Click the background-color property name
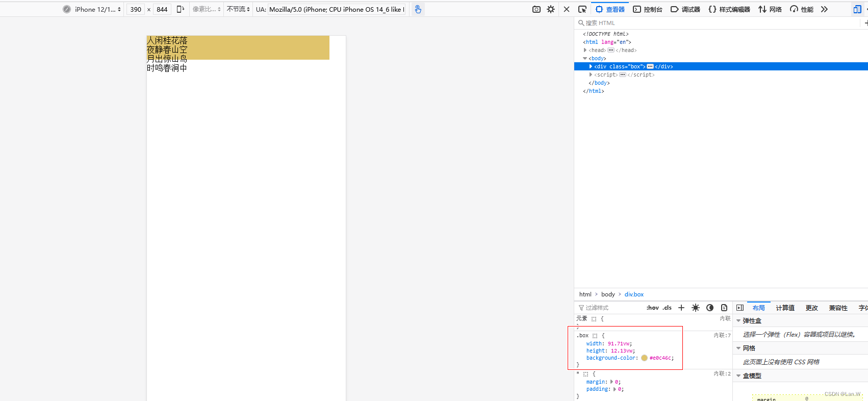This screenshot has width=868, height=401. [x=610, y=358]
